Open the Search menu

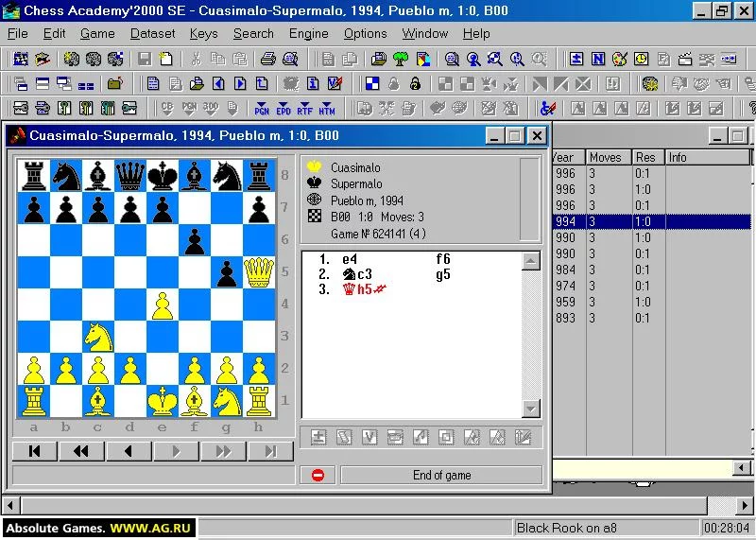click(253, 33)
